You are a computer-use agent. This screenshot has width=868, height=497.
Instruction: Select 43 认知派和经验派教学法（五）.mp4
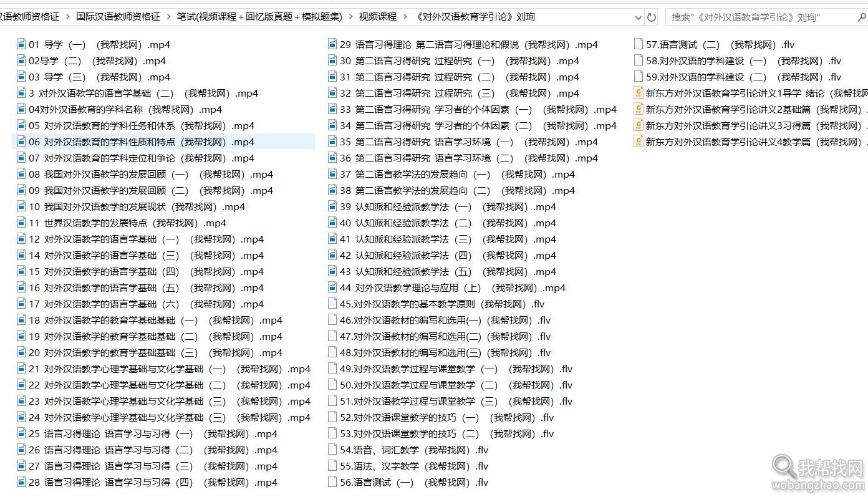pos(448,271)
